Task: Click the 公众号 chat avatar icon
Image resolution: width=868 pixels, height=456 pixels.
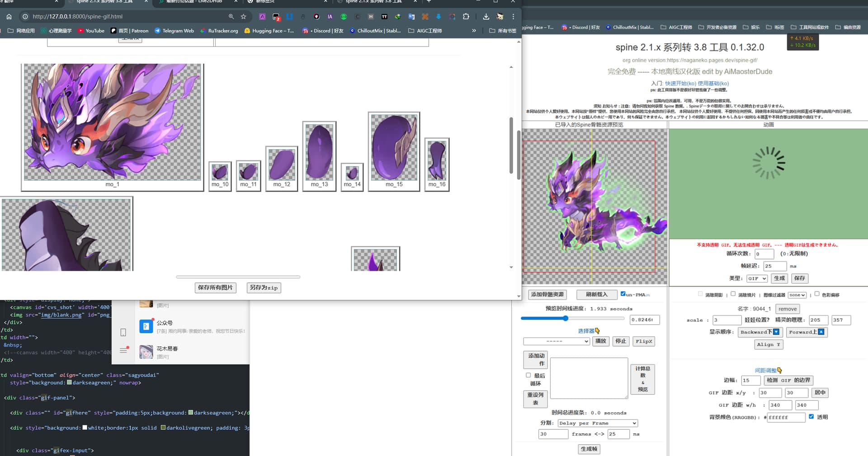Action: tap(146, 326)
